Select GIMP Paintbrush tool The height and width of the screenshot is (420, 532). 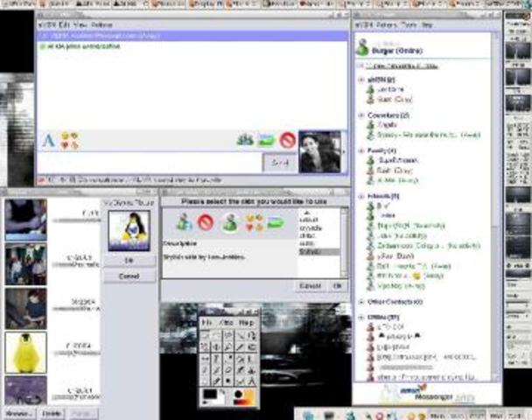click(x=217, y=370)
